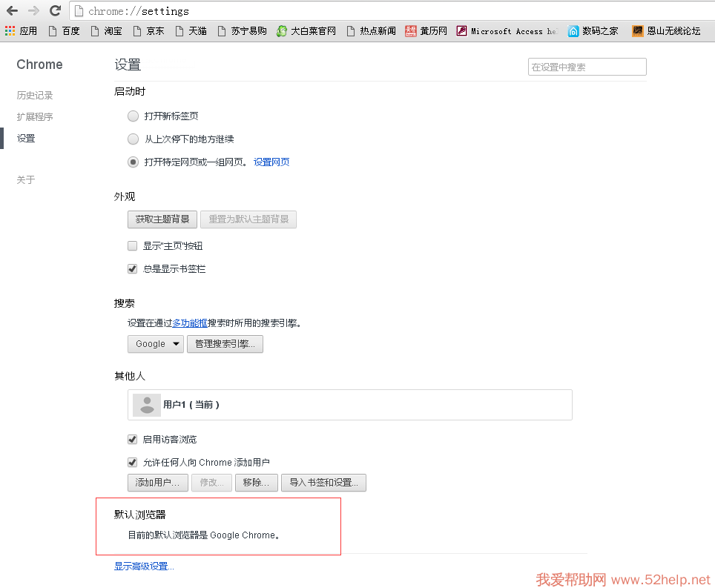This screenshot has width=715, height=588.
Task: Open the 黄历网 bookmark
Action: (426, 31)
